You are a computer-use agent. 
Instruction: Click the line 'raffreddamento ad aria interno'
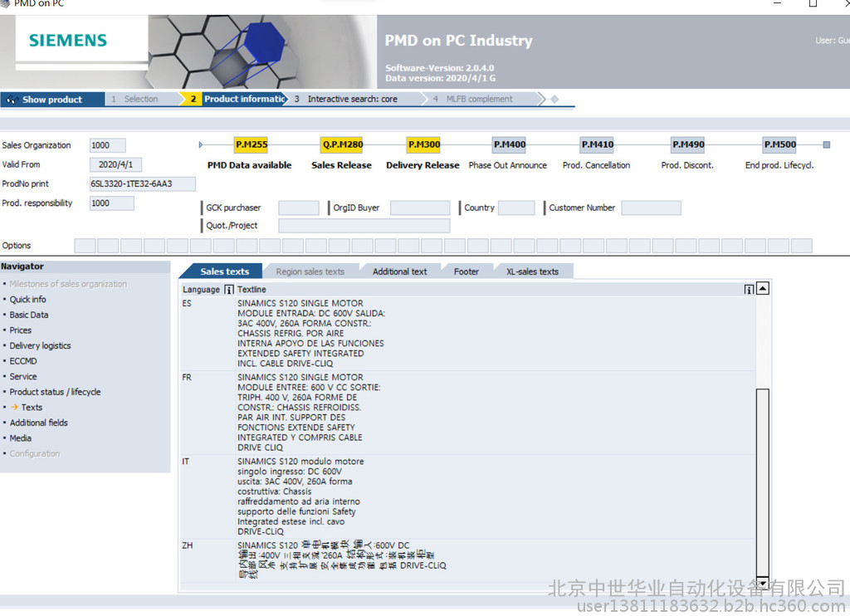[x=299, y=501]
